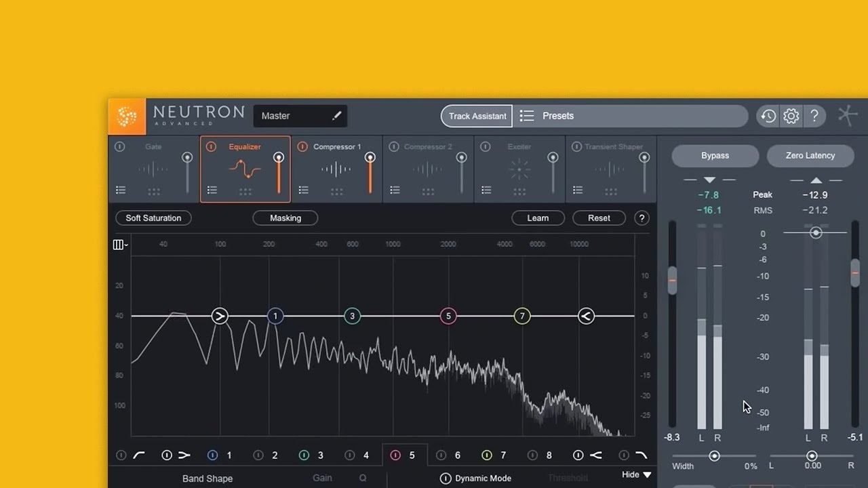Open the Exciter module preset list icon
868x488 pixels.
click(x=486, y=190)
